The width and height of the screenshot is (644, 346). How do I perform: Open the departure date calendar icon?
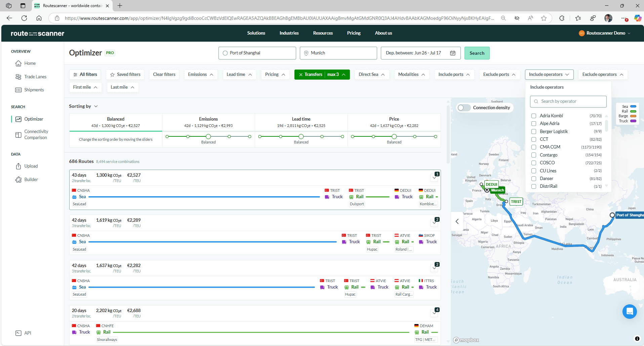453,53
